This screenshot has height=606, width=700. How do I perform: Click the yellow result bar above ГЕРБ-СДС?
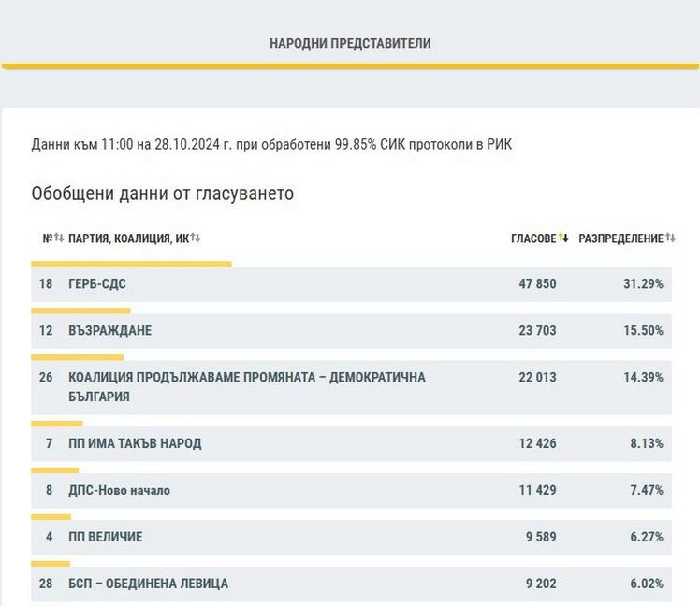131,265
